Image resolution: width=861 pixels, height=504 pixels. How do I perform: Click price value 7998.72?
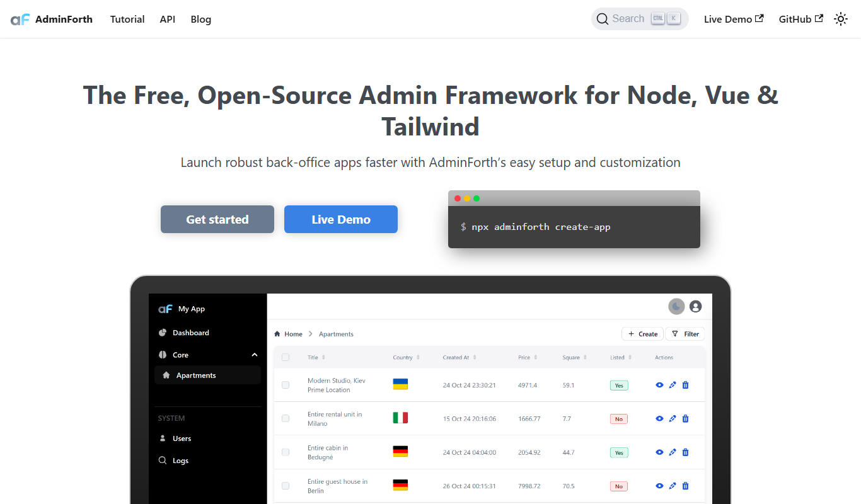pos(529,486)
